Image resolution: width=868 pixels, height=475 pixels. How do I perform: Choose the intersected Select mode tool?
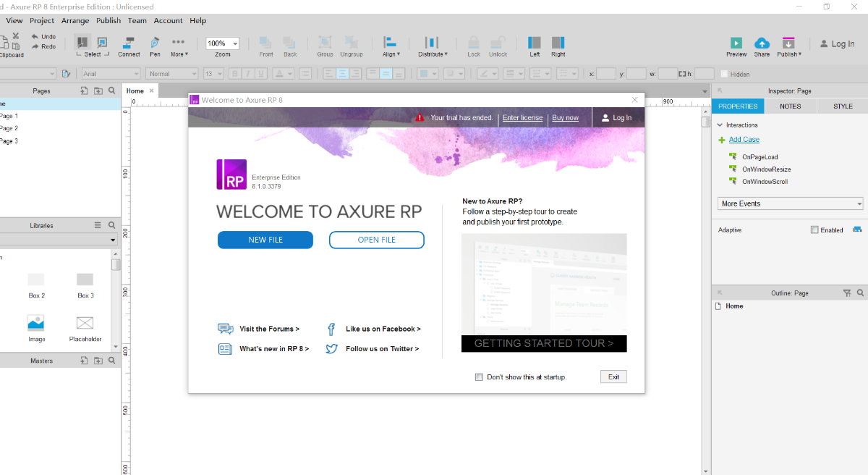[x=82, y=42]
